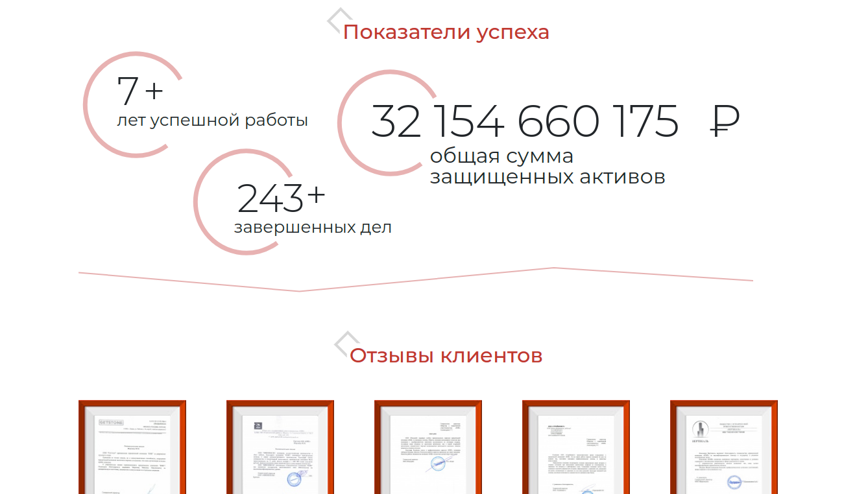Open the last framed certificate titled СЕРТИФИКАТ
The image size is (868, 494).
click(x=725, y=447)
